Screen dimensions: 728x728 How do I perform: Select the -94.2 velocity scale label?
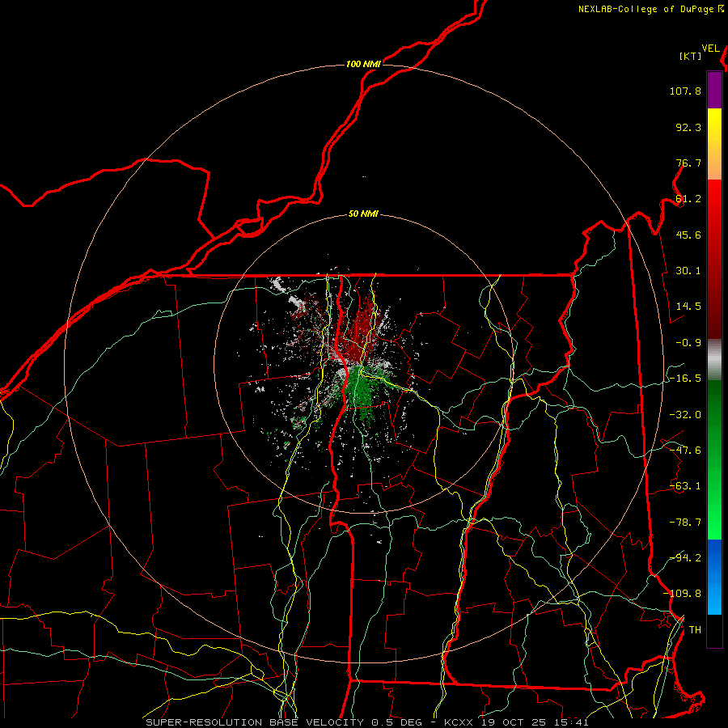pyautogui.click(x=685, y=558)
